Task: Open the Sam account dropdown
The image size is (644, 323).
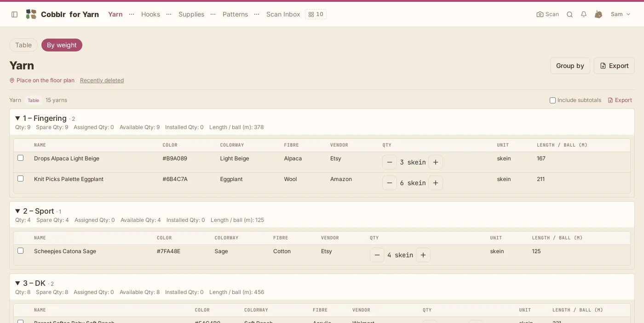Action: (621, 14)
